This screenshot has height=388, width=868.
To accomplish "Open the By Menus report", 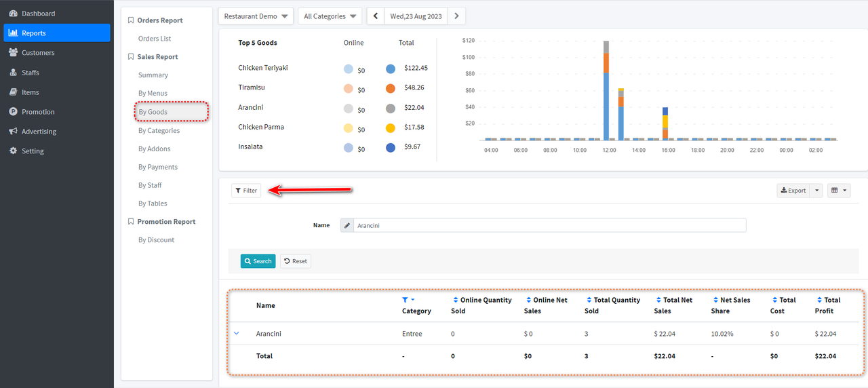I will coord(153,94).
